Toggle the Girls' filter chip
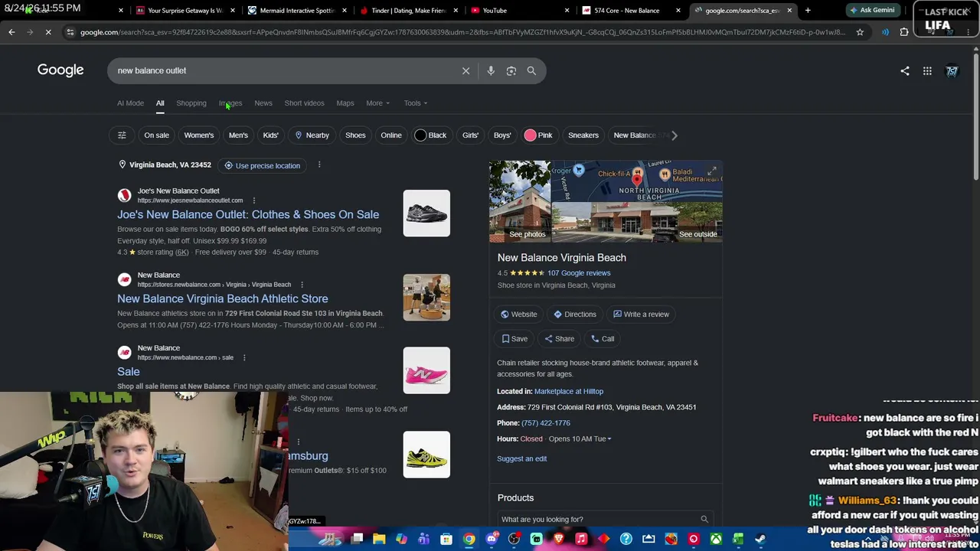This screenshot has height=551, width=980. [470, 135]
